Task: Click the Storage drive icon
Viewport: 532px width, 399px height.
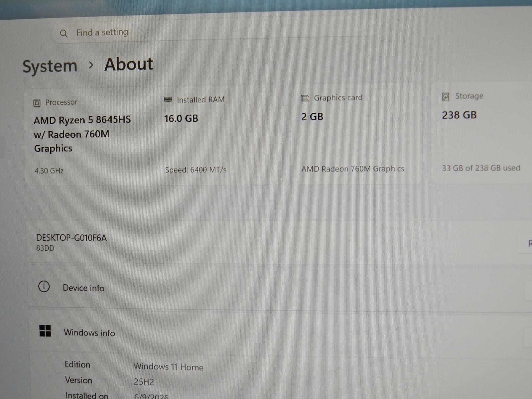Action: [x=446, y=97]
